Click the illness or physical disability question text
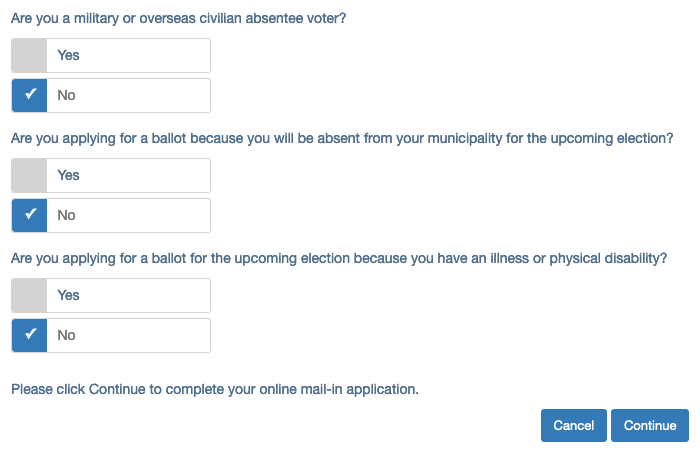Image resolution: width=700 pixels, height=455 pixels. (x=339, y=259)
